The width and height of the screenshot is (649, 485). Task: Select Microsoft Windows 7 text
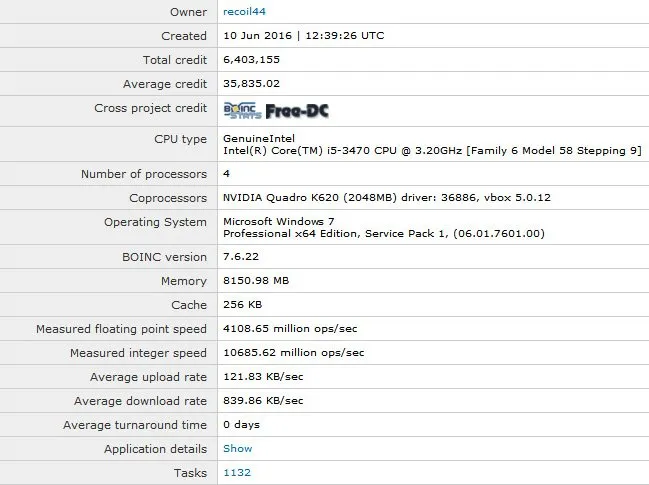point(279,221)
